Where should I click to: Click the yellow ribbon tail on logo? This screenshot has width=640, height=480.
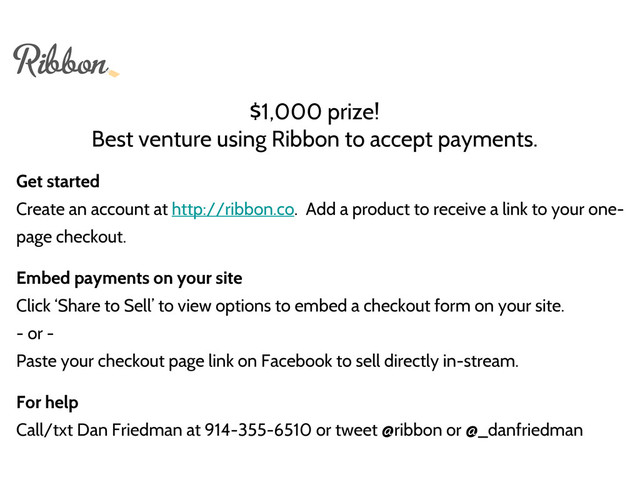tap(112, 73)
